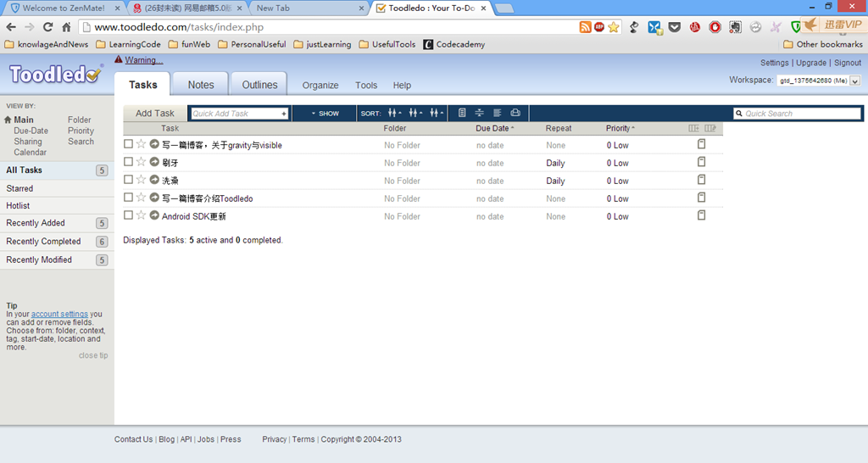Star the 刷牙 task

(x=142, y=162)
